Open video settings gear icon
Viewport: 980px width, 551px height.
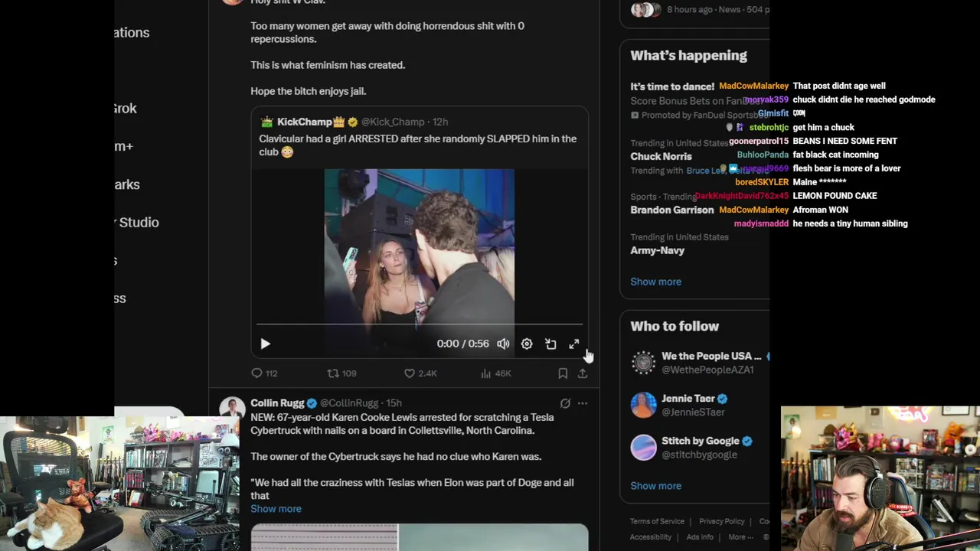(527, 344)
